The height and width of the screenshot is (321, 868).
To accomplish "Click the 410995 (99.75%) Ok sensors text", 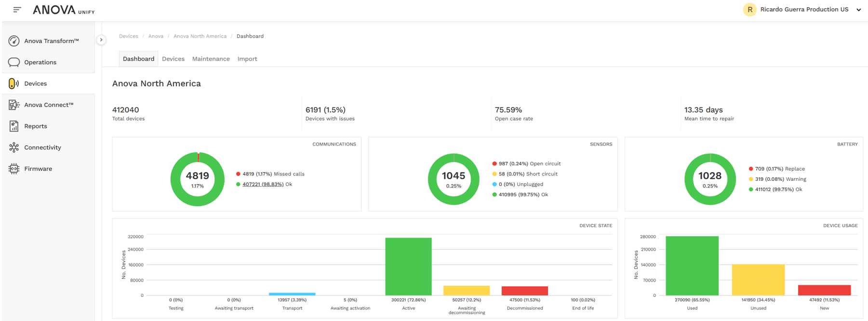I will (x=523, y=195).
